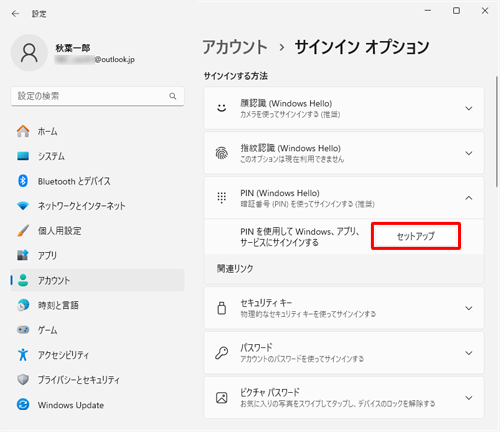This screenshot has width=500, height=432.
Task: Click the アカウント person icon
Action: (23, 280)
